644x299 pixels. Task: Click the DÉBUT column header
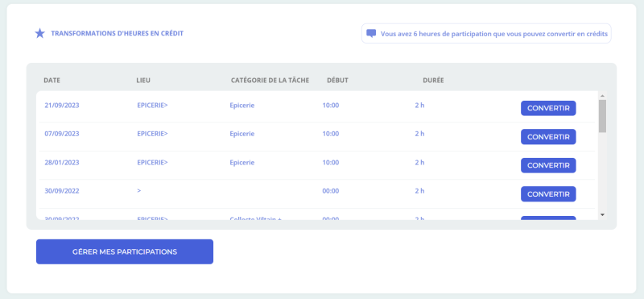pos(337,81)
